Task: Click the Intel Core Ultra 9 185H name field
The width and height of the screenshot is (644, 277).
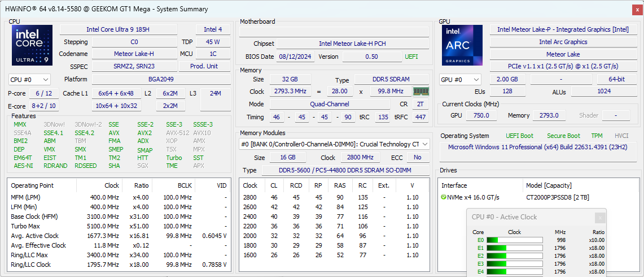Action: click(x=119, y=29)
